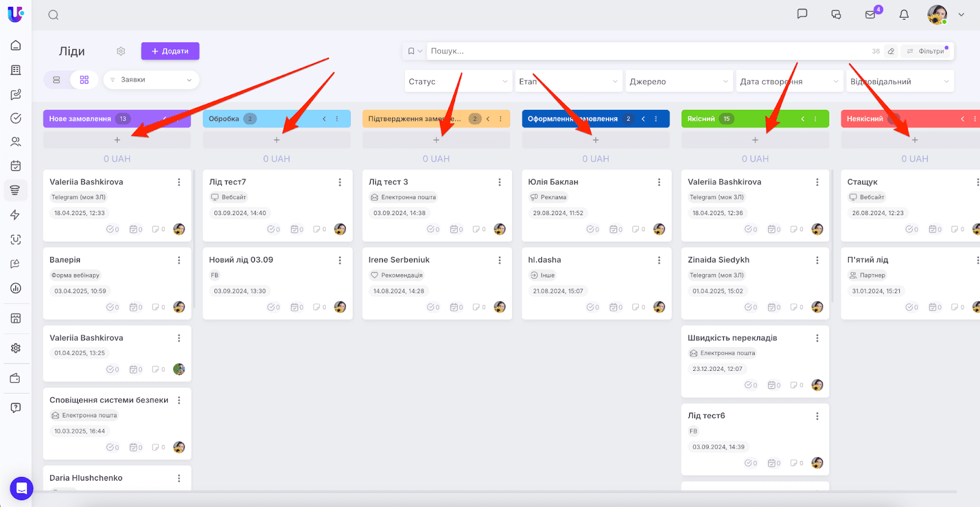Add a lead in the Неякісний column
The height and width of the screenshot is (507, 980).
pos(915,140)
